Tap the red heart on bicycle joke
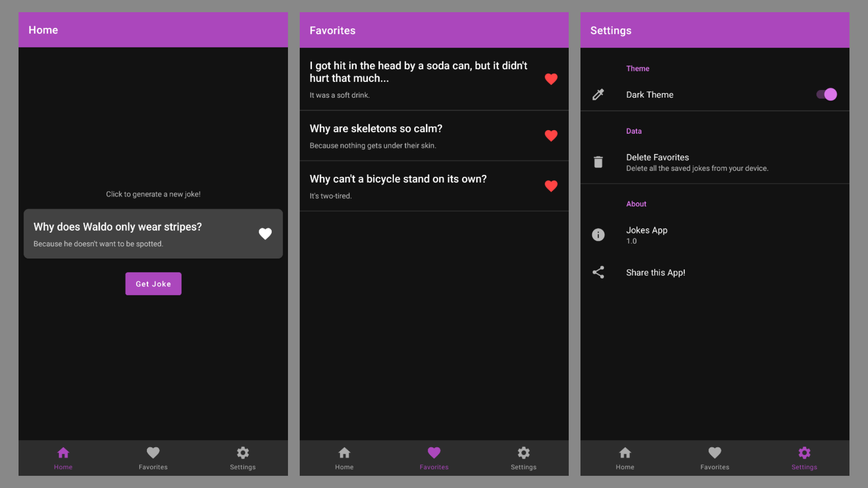Image resolution: width=868 pixels, height=488 pixels. [551, 186]
